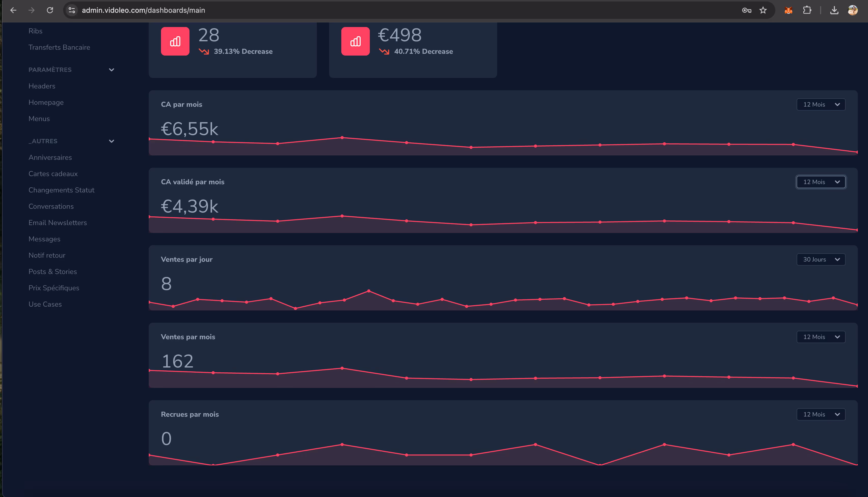Image resolution: width=868 pixels, height=497 pixels.
Task: Open the CA par mois period dropdown
Action: coord(821,104)
